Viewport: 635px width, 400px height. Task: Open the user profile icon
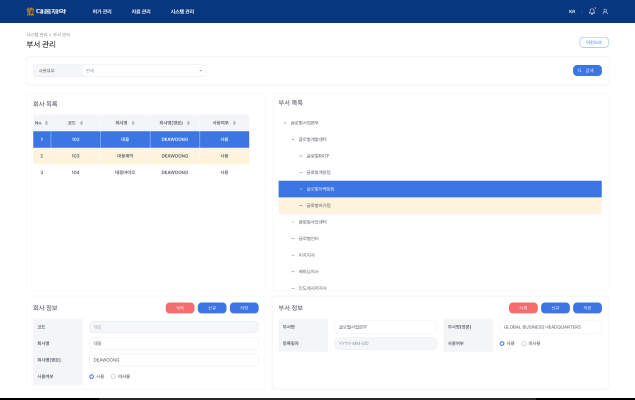point(605,11)
